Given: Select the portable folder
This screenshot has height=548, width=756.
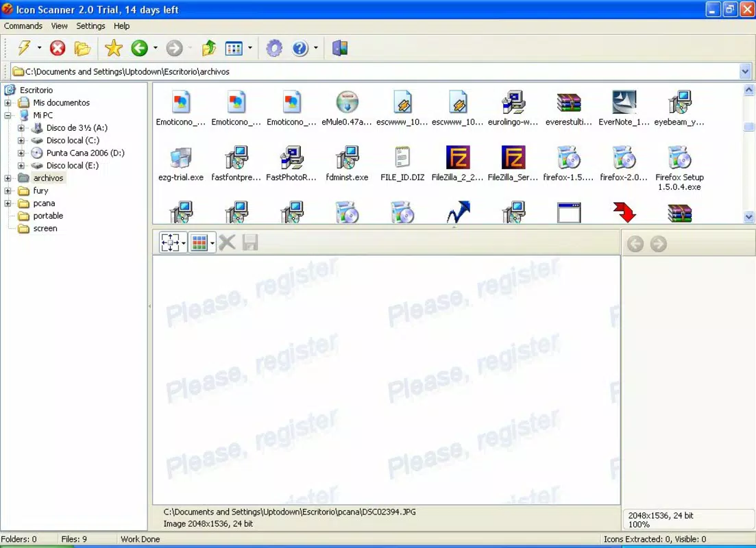Looking at the screenshot, I should [48, 216].
